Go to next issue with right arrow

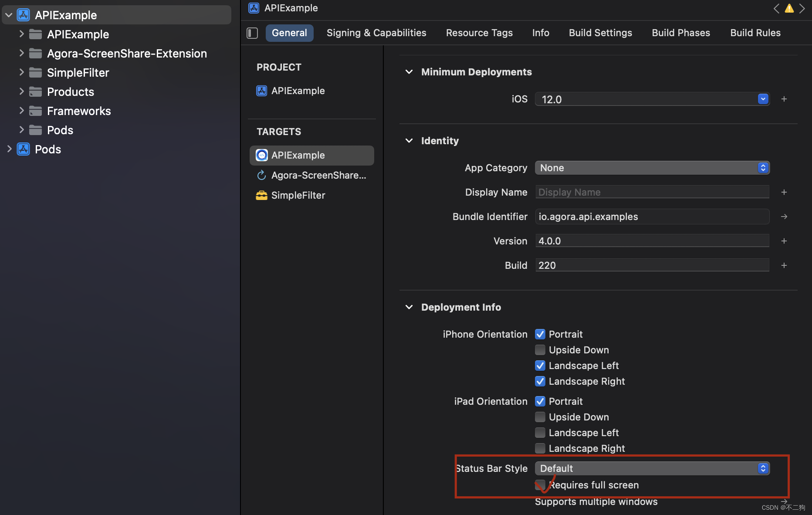coord(802,8)
